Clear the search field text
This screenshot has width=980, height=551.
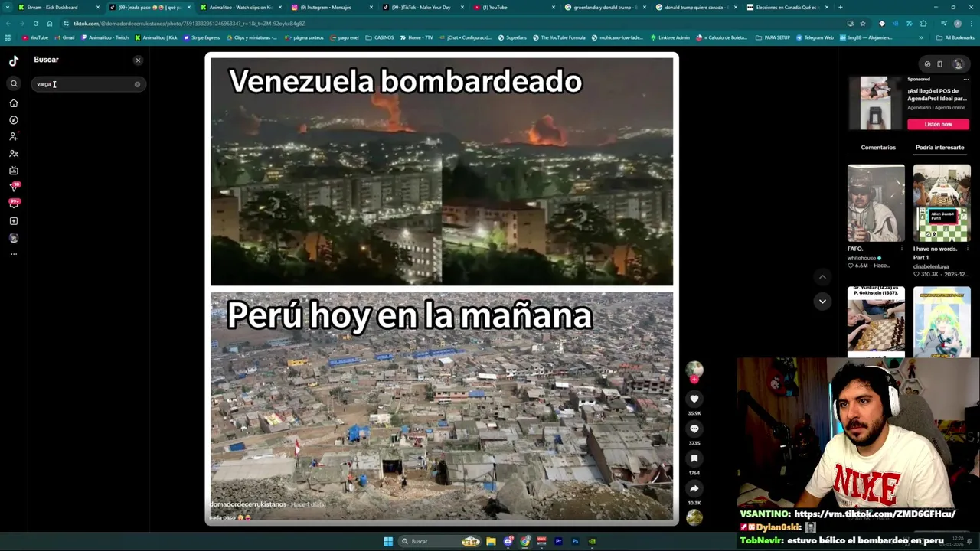pos(137,84)
